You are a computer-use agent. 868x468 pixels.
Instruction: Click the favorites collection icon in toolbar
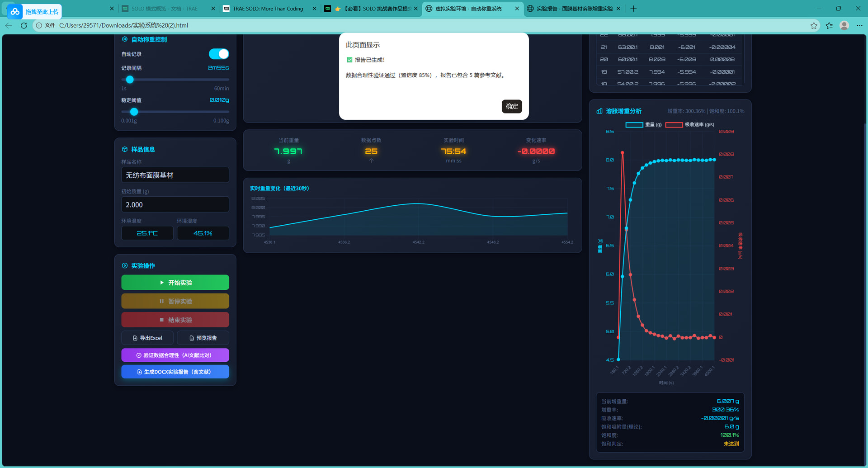tap(829, 25)
